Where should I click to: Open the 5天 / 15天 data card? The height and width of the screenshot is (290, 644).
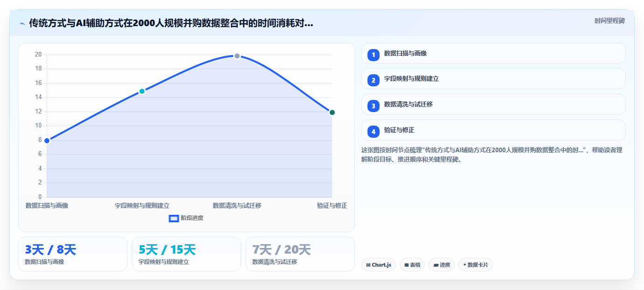point(187,254)
